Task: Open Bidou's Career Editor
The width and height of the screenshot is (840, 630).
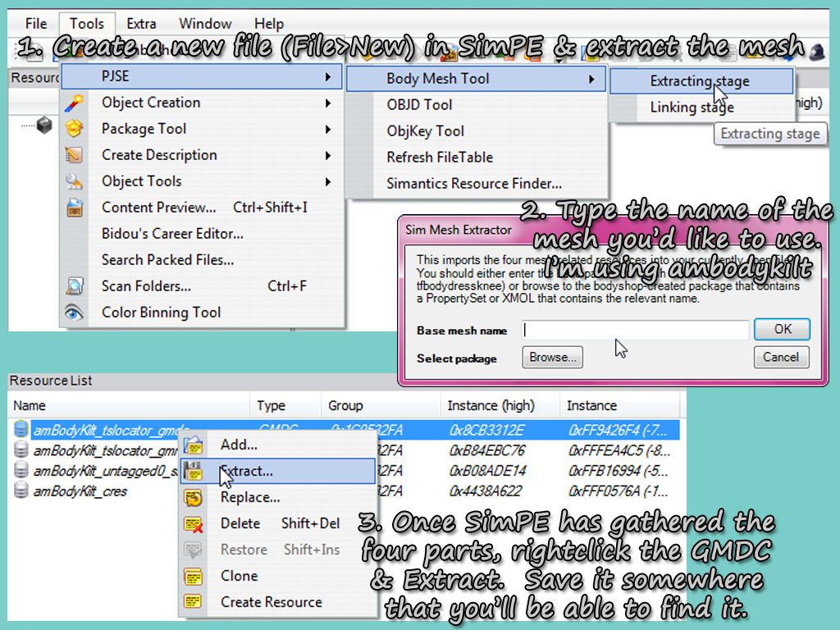Action: [202, 234]
